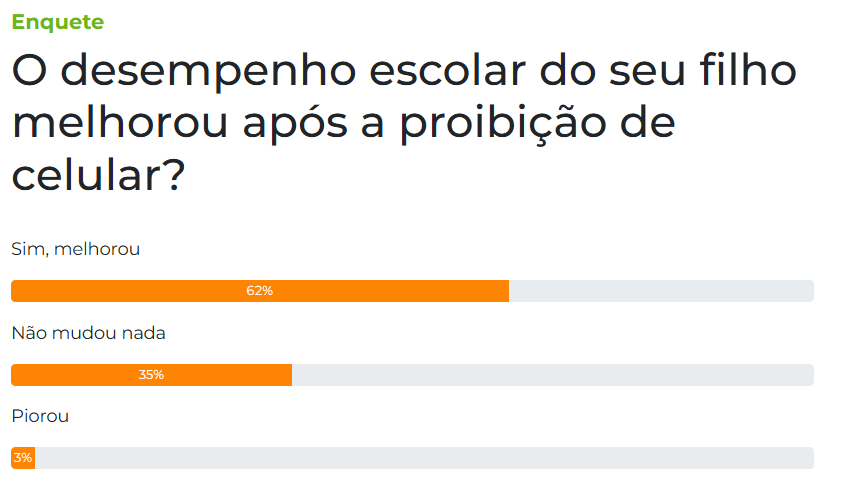Click the orange filled part of the 35% bar, away from the number

tap(230, 375)
